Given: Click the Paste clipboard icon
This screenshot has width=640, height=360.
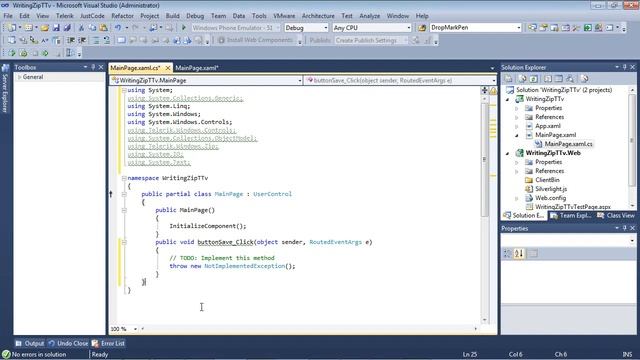Looking at the screenshot, I should 104,28.
